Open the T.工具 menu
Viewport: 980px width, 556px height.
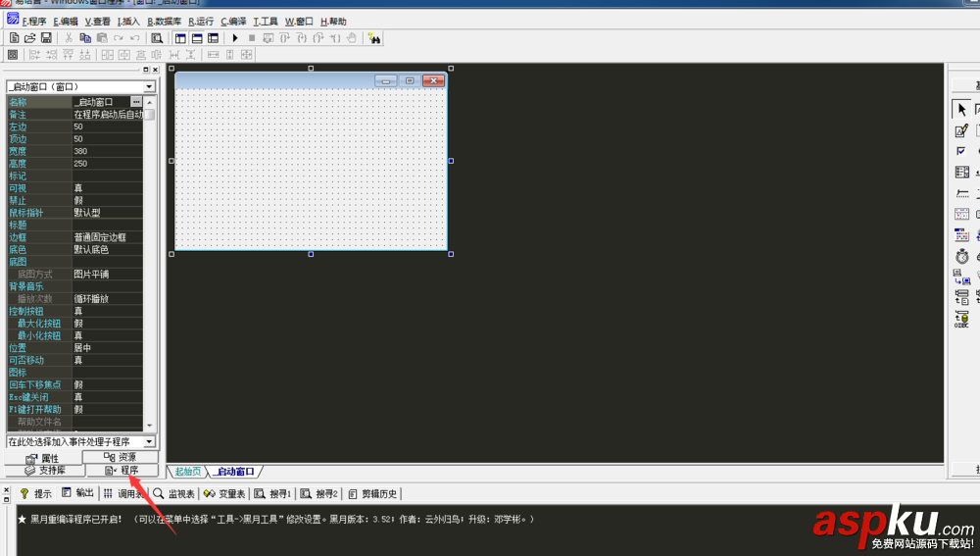click(x=265, y=22)
